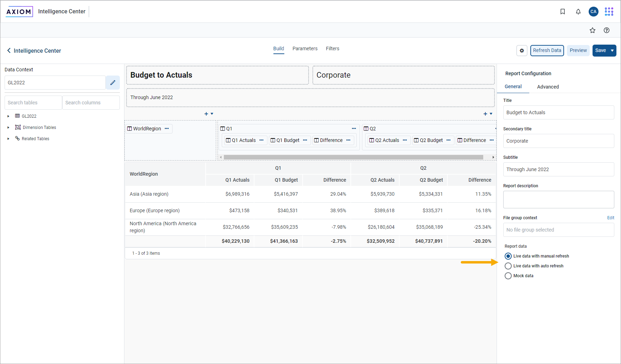Screen dimensions: 621x364
Task: Open the Save button dropdown arrow
Action: (612, 51)
